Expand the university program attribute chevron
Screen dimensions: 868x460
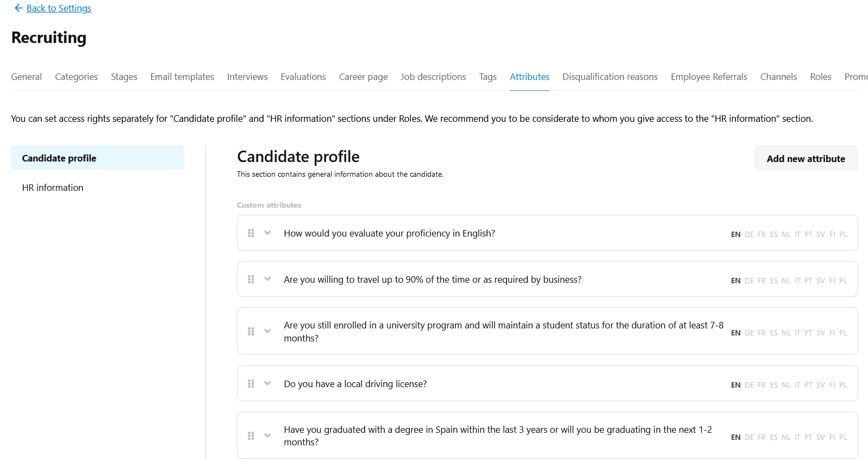[267, 331]
